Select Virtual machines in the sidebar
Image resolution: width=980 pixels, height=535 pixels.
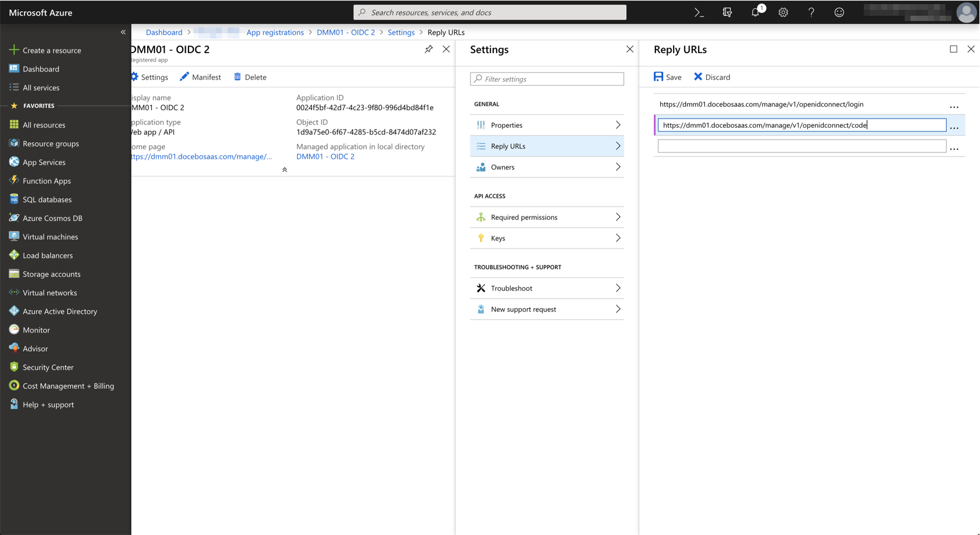(50, 236)
